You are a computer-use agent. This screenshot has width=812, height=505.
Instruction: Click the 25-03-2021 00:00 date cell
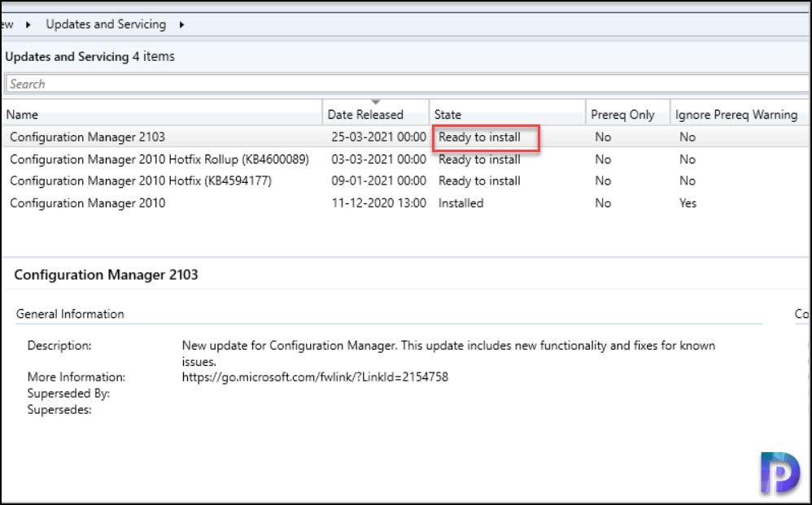pyautogui.click(x=378, y=137)
